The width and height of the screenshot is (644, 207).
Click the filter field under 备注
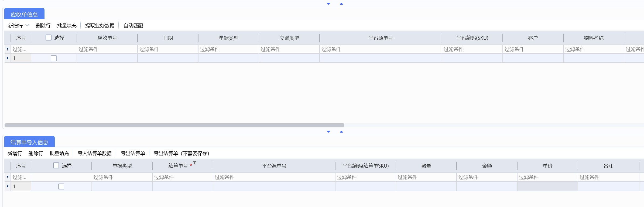pyautogui.click(x=608, y=177)
